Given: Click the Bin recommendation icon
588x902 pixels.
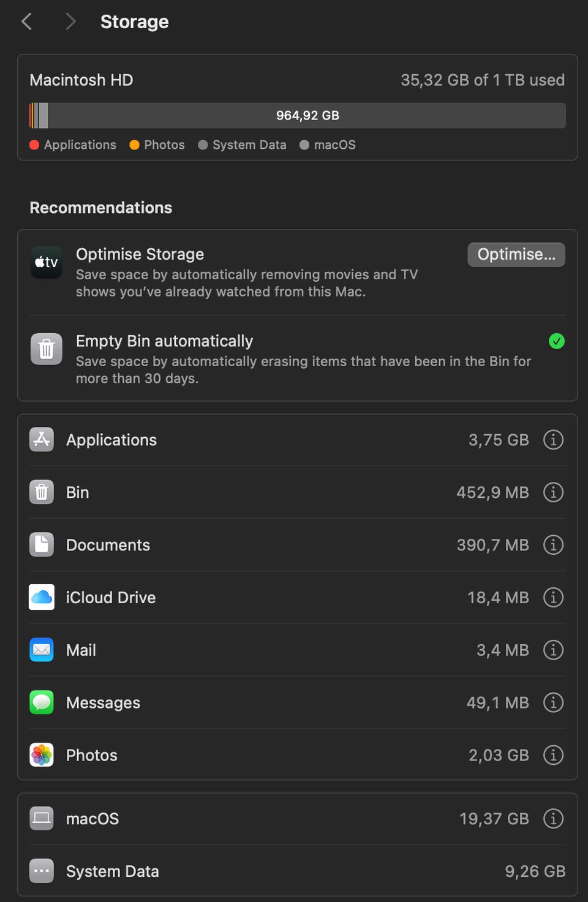Looking at the screenshot, I should (x=47, y=349).
